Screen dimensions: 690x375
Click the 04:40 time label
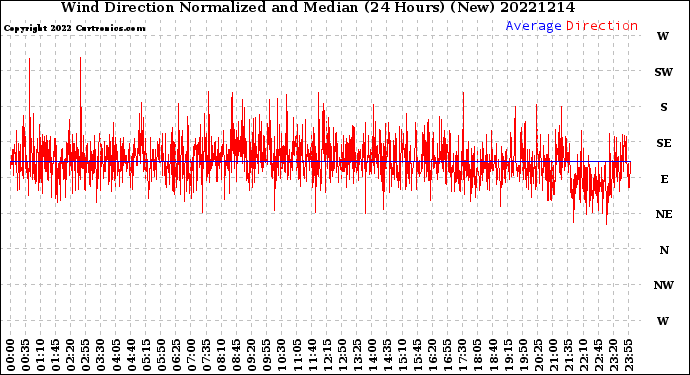click(131, 355)
